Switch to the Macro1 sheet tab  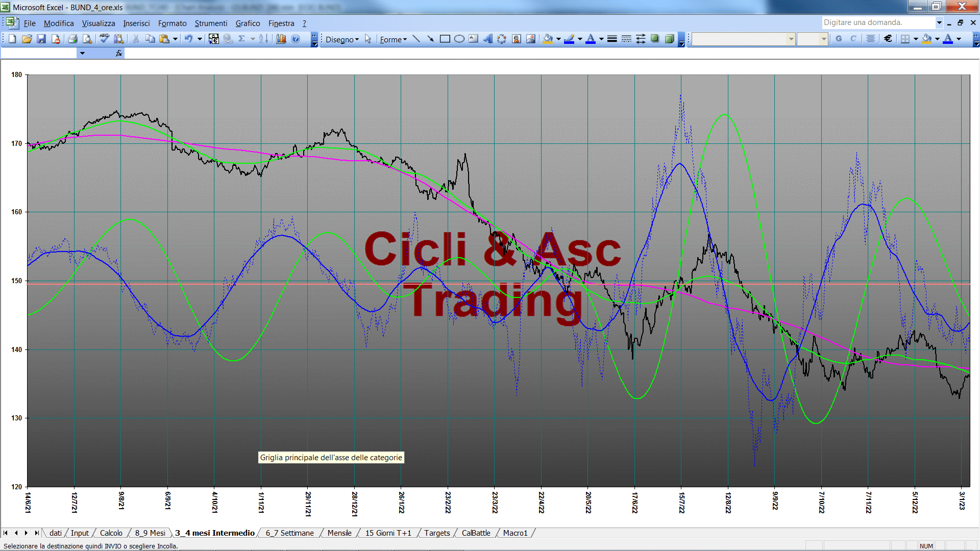(515, 533)
